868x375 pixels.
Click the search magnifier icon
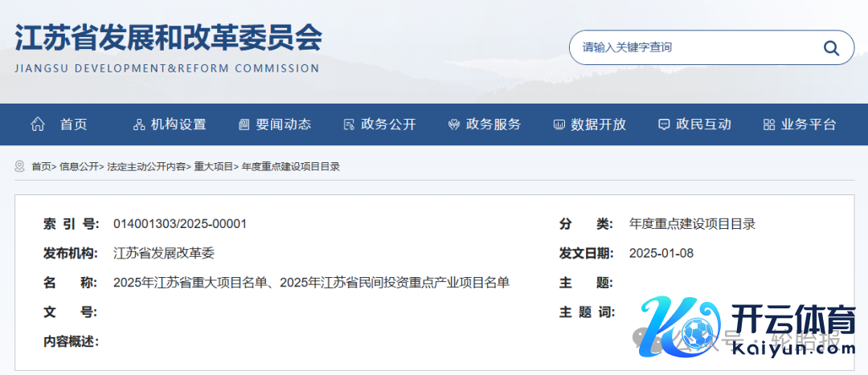tap(831, 48)
